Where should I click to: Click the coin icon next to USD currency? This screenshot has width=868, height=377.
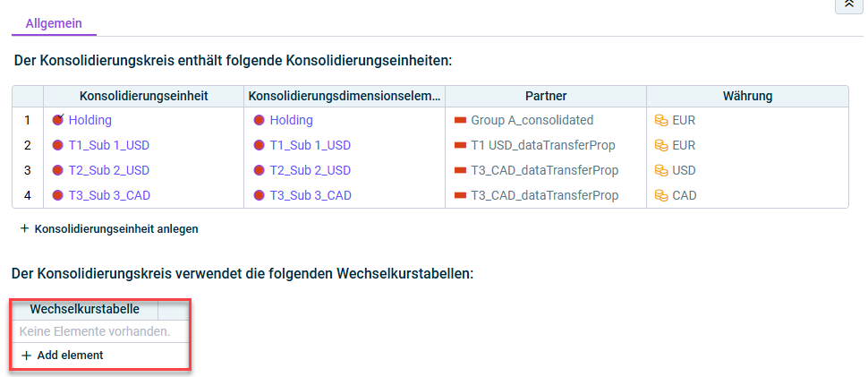click(x=661, y=170)
